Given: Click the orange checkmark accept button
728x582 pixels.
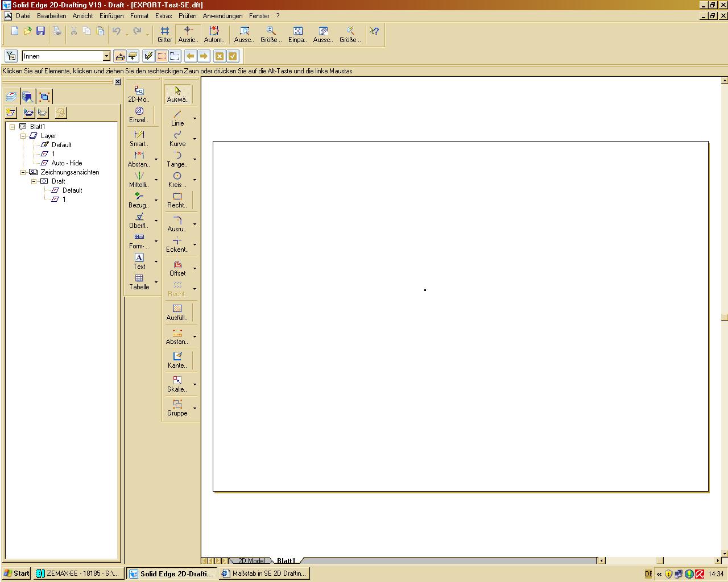Looking at the screenshot, I should 233,56.
